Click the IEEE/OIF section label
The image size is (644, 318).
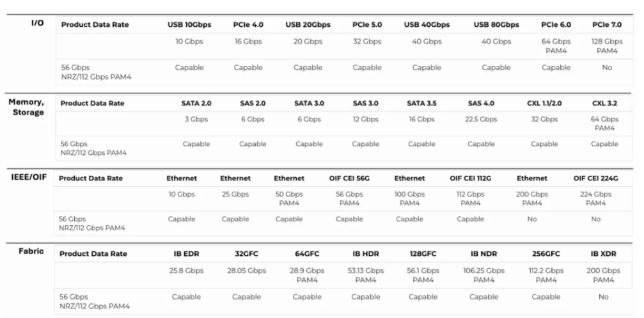tap(29, 177)
